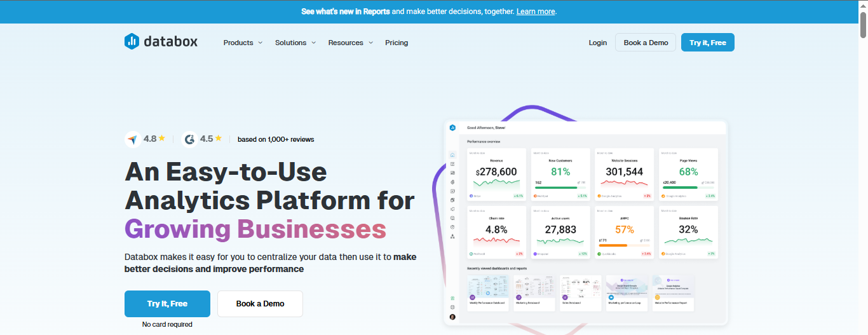Click the Stripe source icon on the Revenue card

[x=471, y=196]
